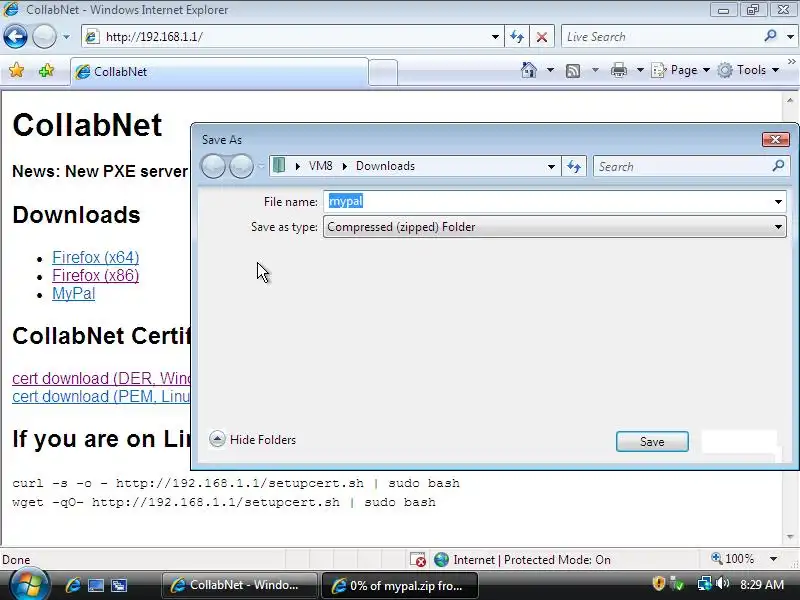The width and height of the screenshot is (800, 600).
Task: Select VM8 in the breadcrumb path
Action: click(320, 166)
